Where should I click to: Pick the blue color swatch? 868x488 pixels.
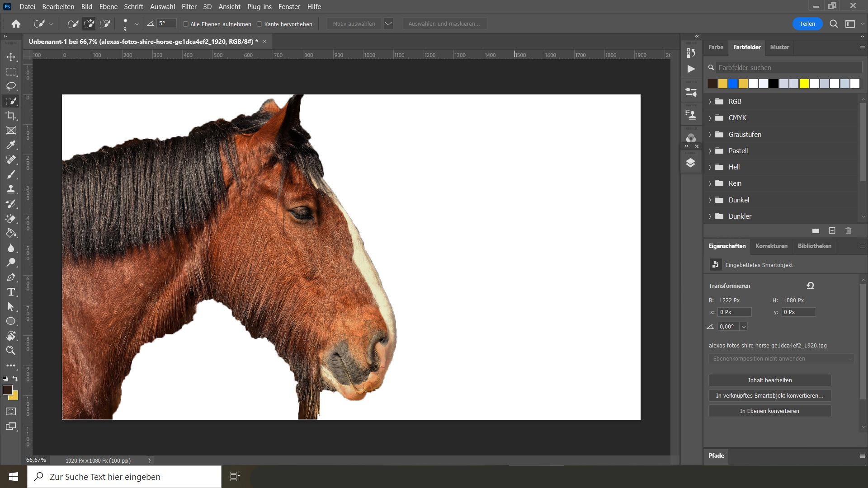733,84
